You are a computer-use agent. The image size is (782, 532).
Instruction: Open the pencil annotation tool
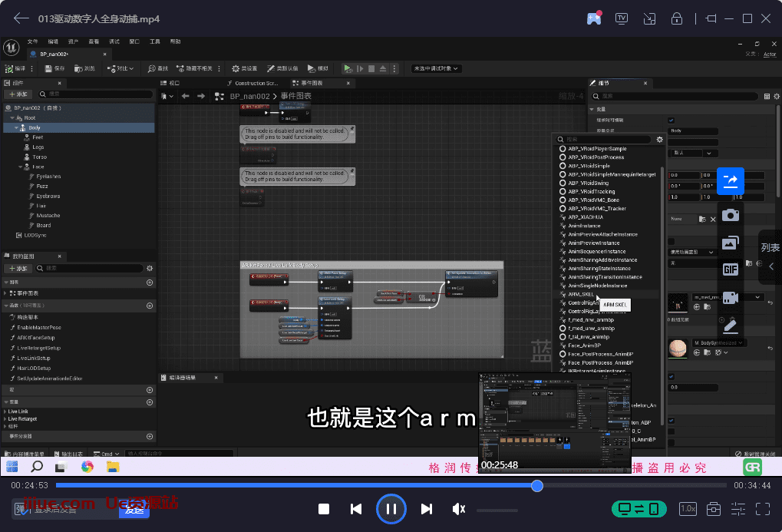(731, 325)
